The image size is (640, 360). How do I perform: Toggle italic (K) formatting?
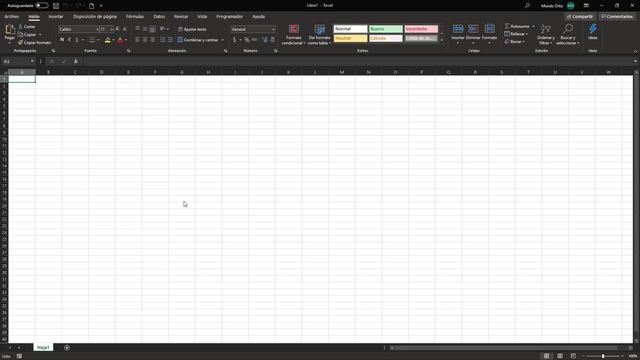(x=69, y=40)
